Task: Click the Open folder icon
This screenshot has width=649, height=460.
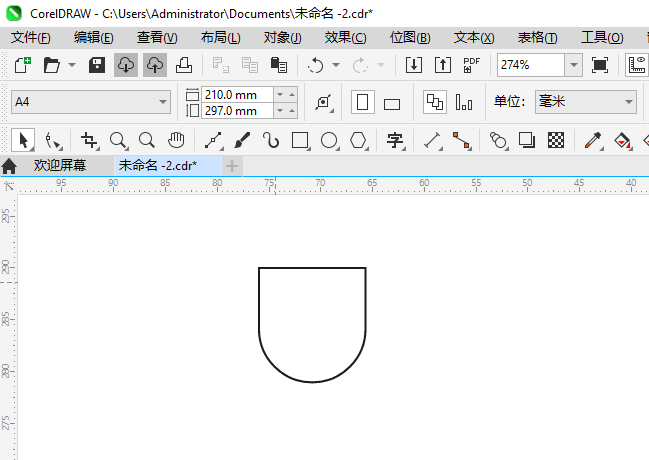Action: [x=52, y=65]
